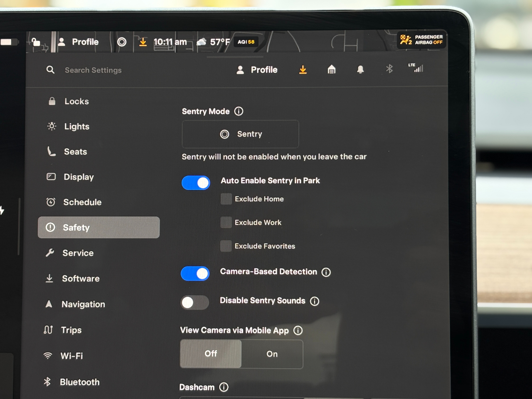This screenshot has width=532, height=399.
Task: Go to Navigation settings
Action: pyautogui.click(x=83, y=304)
